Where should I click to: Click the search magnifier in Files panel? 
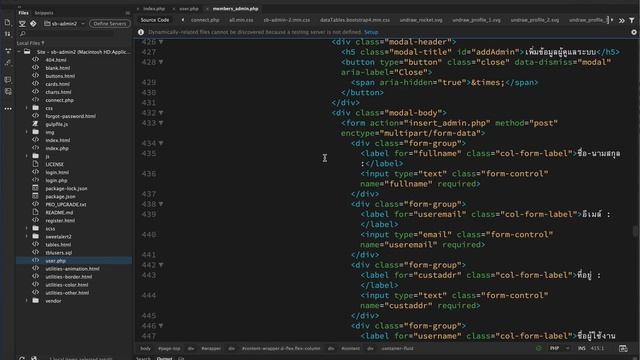pos(22,34)
